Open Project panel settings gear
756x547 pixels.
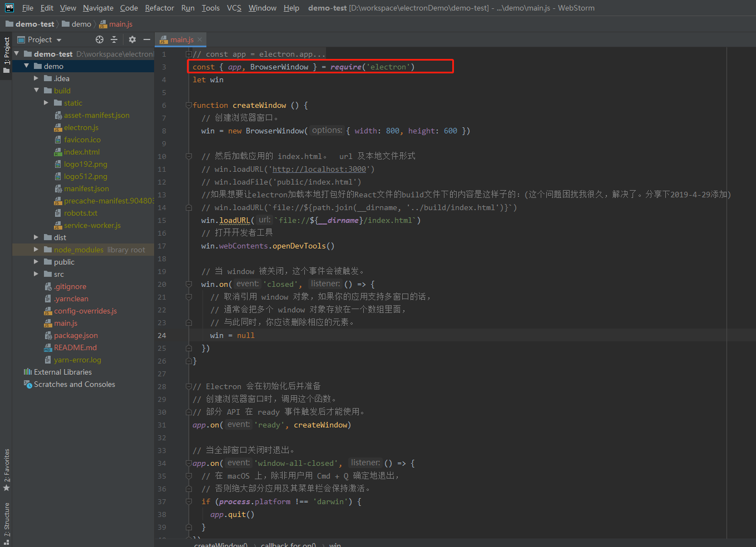132,39
